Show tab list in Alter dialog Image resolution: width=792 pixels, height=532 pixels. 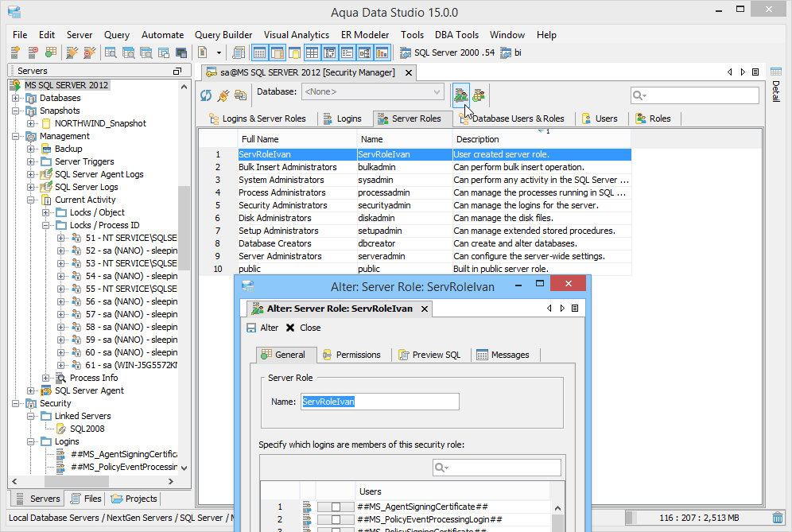575,309
